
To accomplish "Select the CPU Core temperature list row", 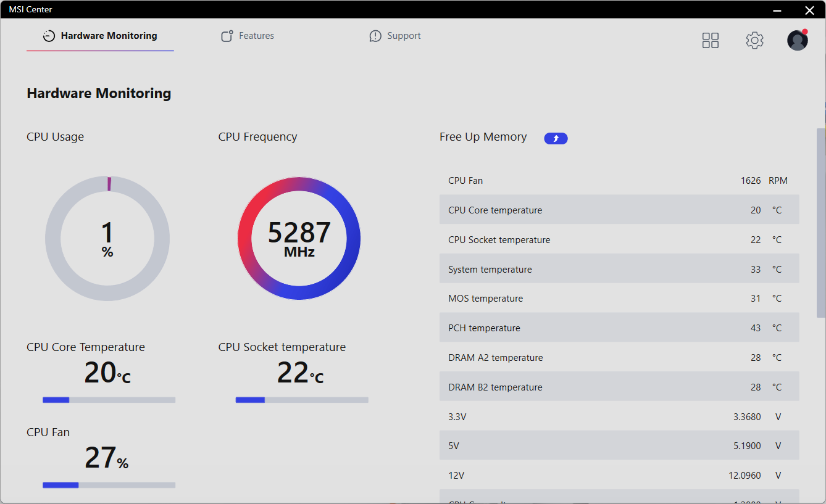I will tap(619, 210).
